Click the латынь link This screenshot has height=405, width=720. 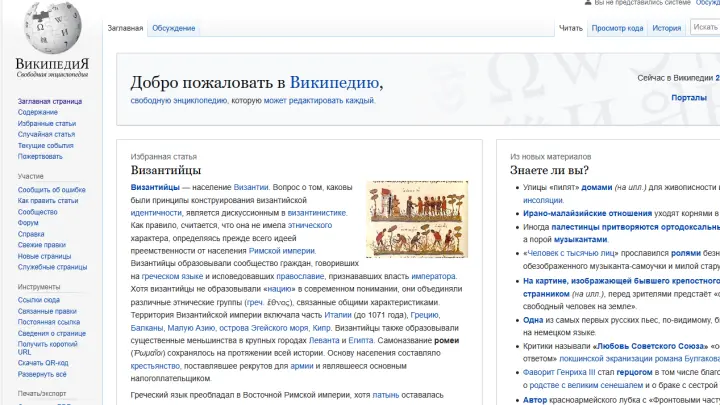(x=386, y=395)
